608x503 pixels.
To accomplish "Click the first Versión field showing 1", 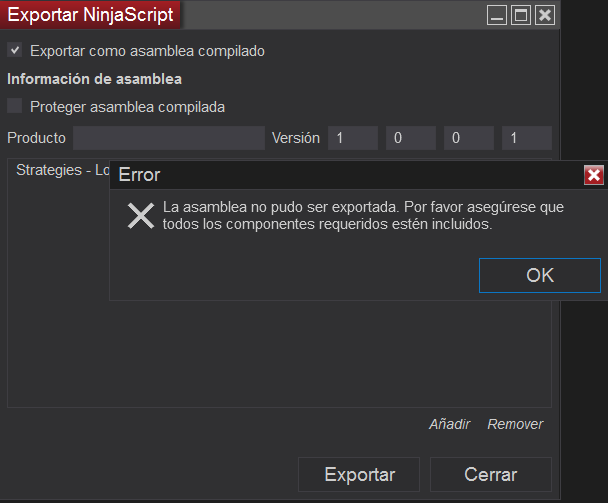I will [x=353, y=138].
